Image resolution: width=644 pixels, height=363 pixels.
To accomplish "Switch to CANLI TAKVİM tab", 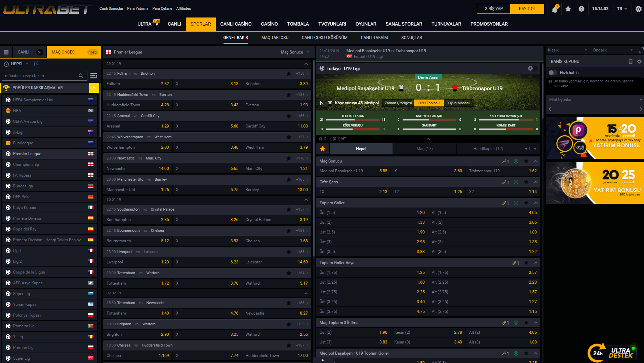I will pos(374,38).
